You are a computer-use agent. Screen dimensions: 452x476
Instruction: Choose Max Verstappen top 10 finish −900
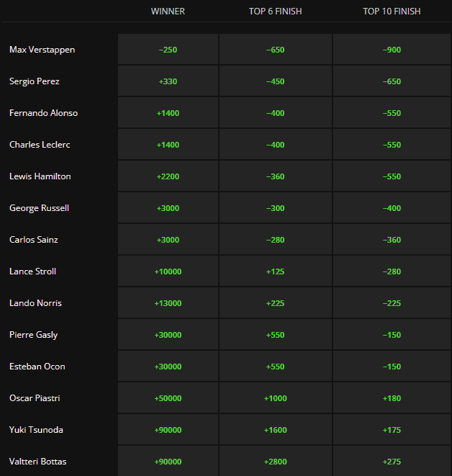tap(392, 50)
